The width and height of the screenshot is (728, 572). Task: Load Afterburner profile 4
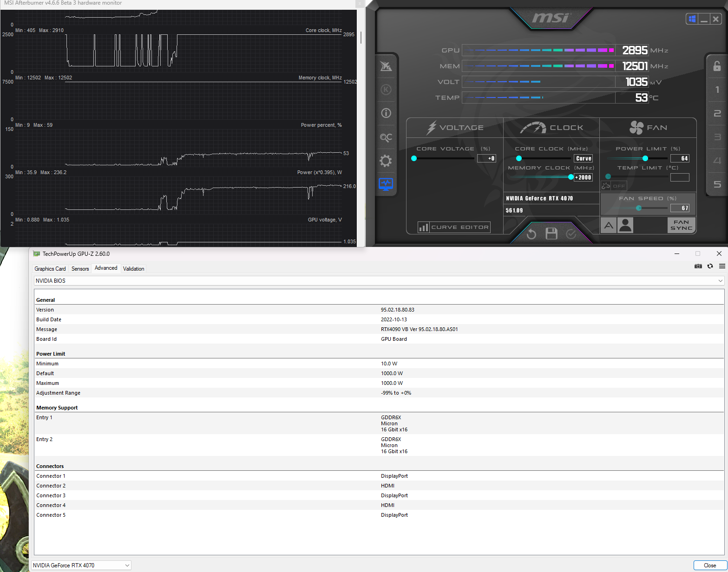pos(717,161)
